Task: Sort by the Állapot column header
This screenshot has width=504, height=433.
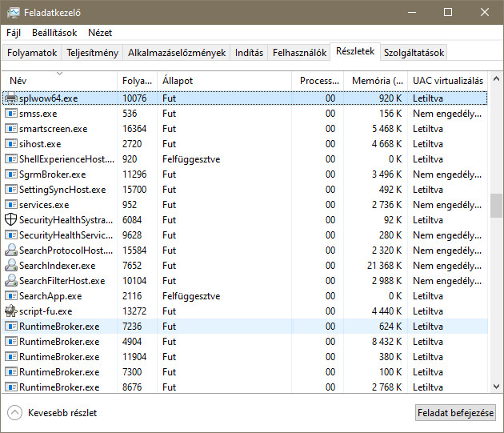Action: [x=224, y=80]
